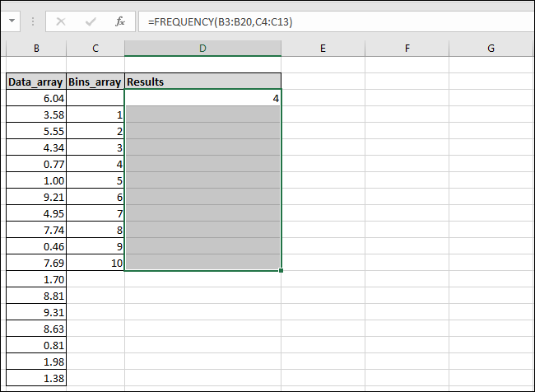
Task: Select column F header
Action: (407, 49)
